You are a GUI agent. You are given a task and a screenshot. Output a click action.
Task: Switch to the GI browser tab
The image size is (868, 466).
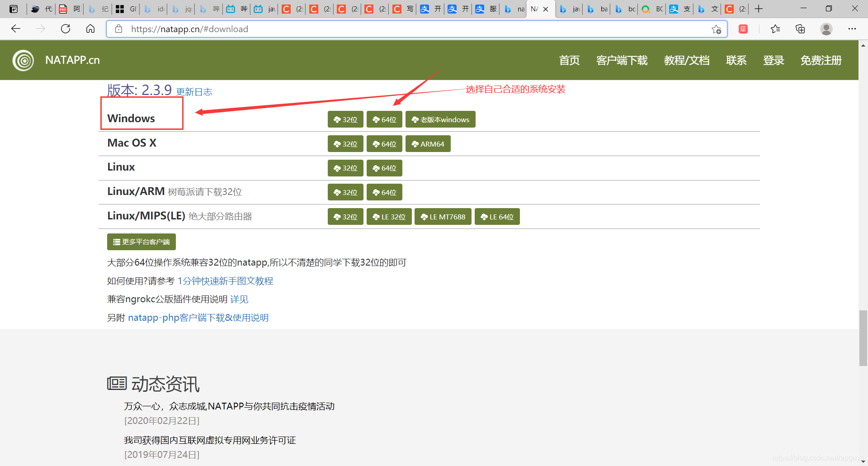[126, 9]
